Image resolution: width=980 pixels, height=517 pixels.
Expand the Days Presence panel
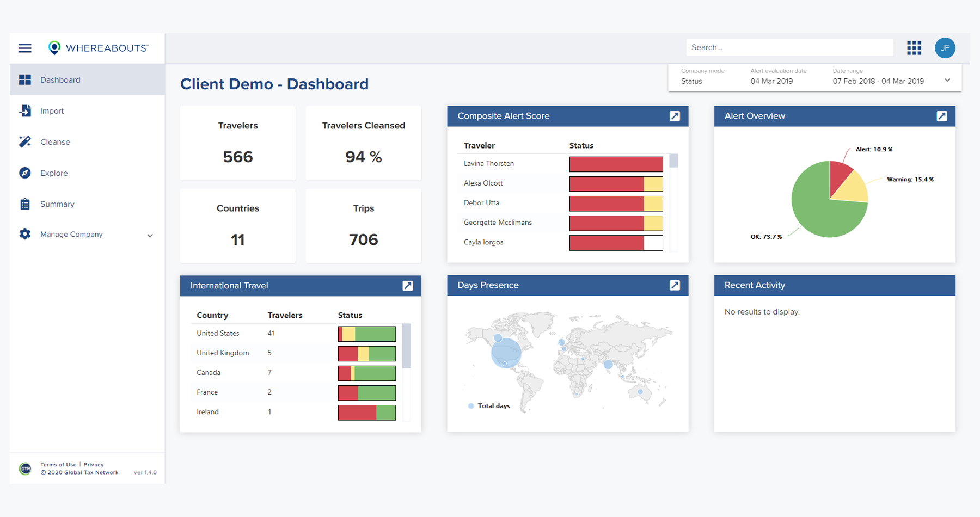tap(675, 285)
